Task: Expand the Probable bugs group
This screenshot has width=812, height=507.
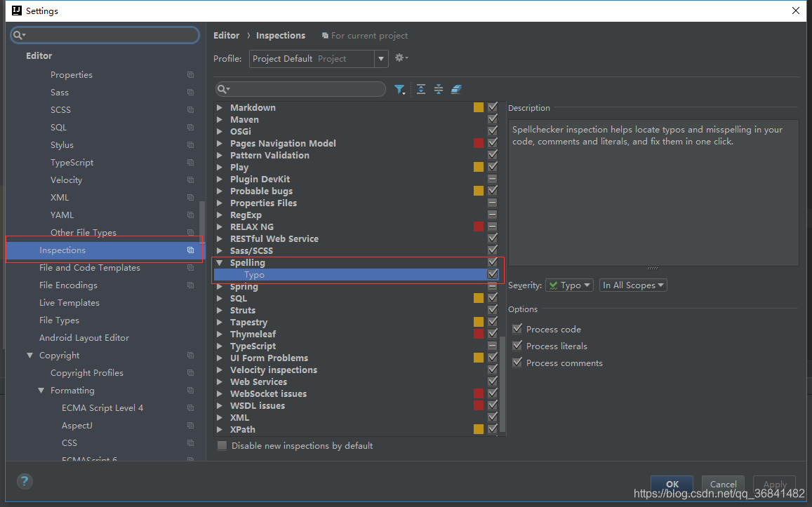Action: (x=220, y=191)
